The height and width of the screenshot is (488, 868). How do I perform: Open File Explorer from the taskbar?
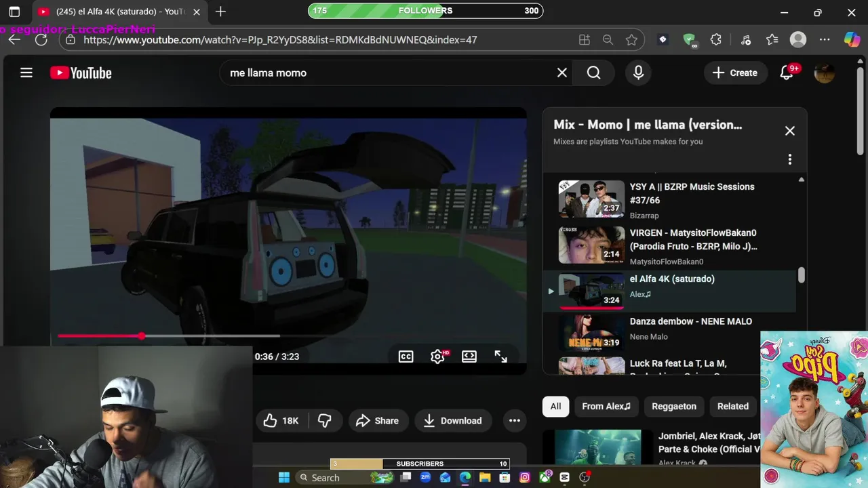(x=485, y=477)
